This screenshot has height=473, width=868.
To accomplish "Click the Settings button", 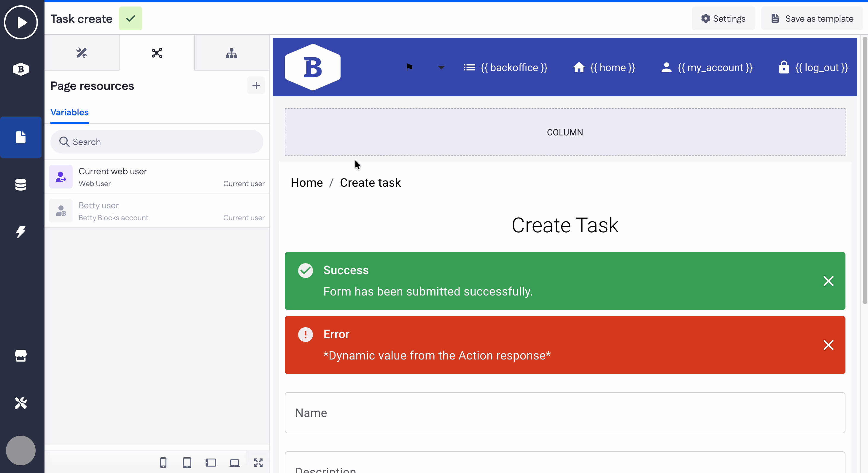I will pos(723,18).
